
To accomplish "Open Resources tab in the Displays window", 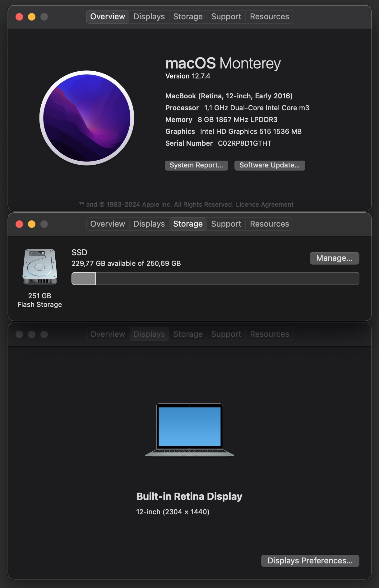I will pos(270,334).
